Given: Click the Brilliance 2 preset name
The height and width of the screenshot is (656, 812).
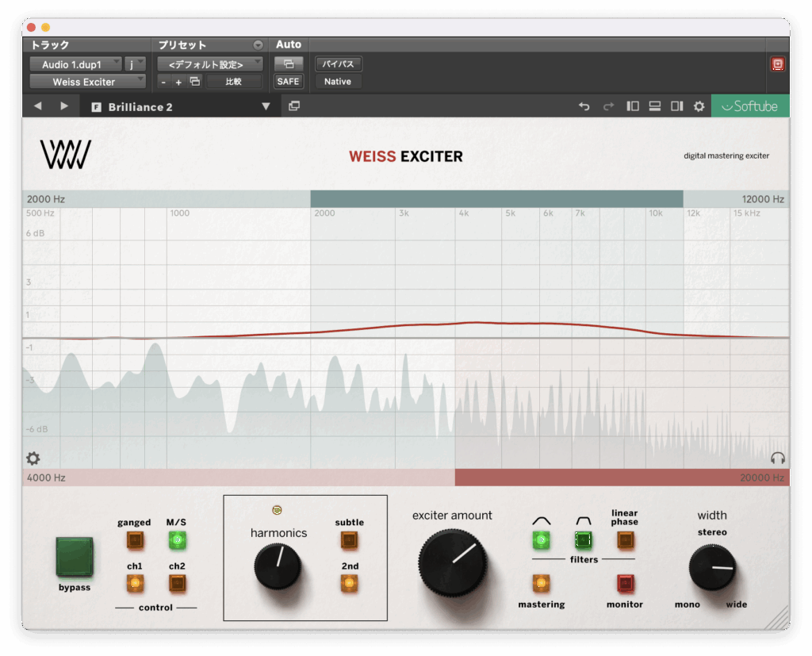Looking at the screenshot, I should [x=140, y=107].
